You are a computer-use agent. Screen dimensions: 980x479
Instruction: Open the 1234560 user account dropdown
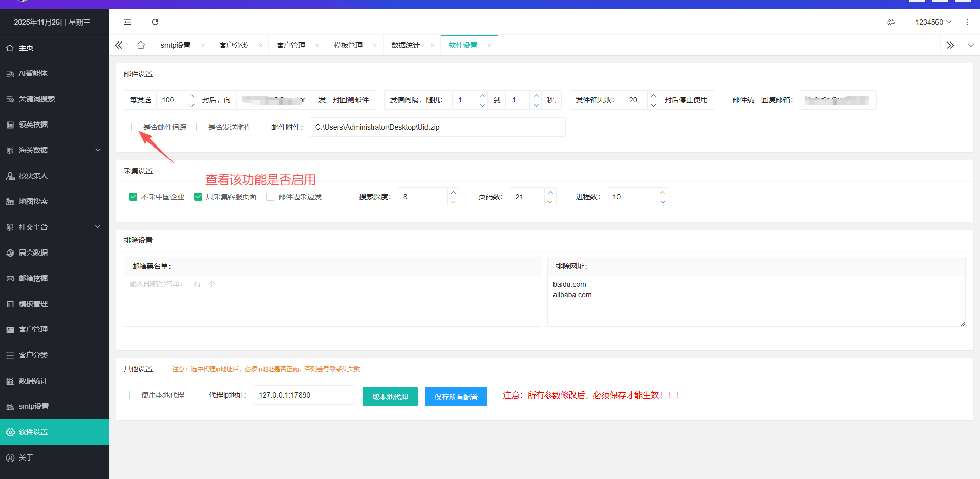[933, 22]
